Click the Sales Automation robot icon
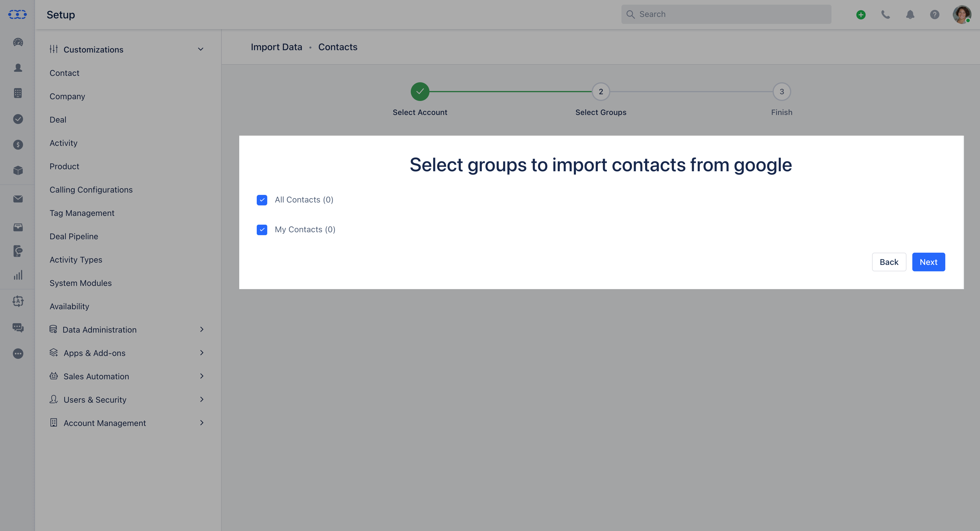 pos(54,376)
